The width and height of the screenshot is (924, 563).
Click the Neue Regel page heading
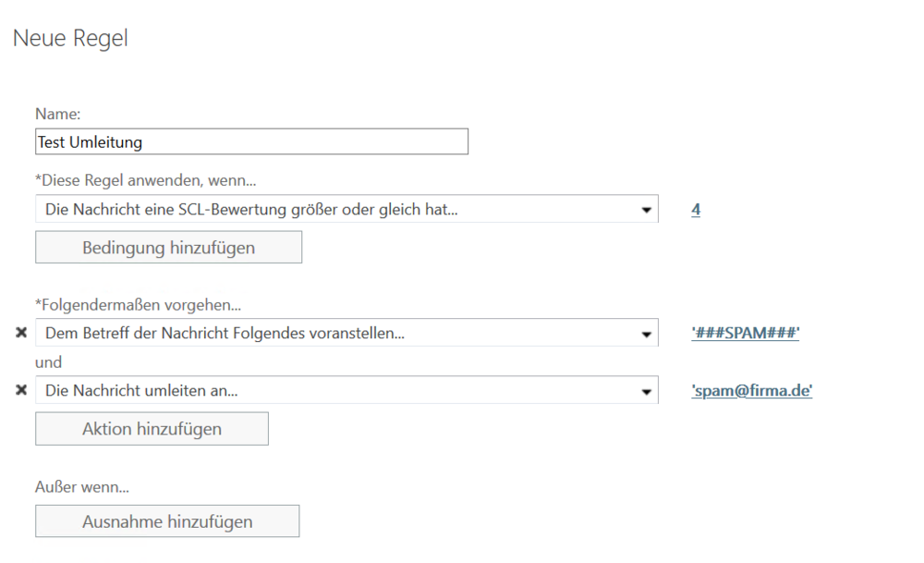tap(70, 39)
